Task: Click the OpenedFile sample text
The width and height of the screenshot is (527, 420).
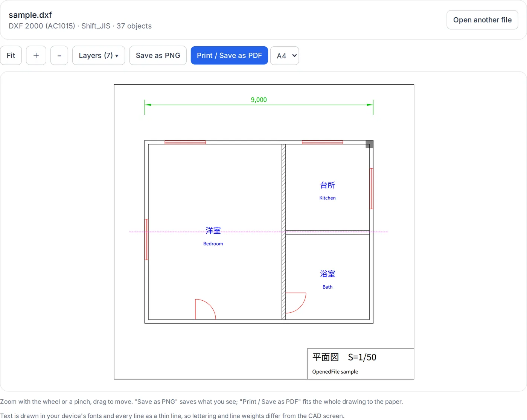Action: [335, 372]
